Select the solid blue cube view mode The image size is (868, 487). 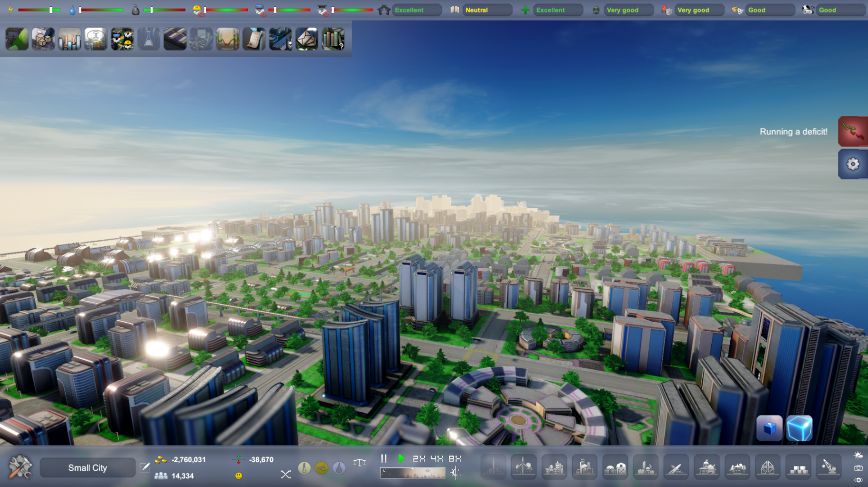click(x=769, y=428)
